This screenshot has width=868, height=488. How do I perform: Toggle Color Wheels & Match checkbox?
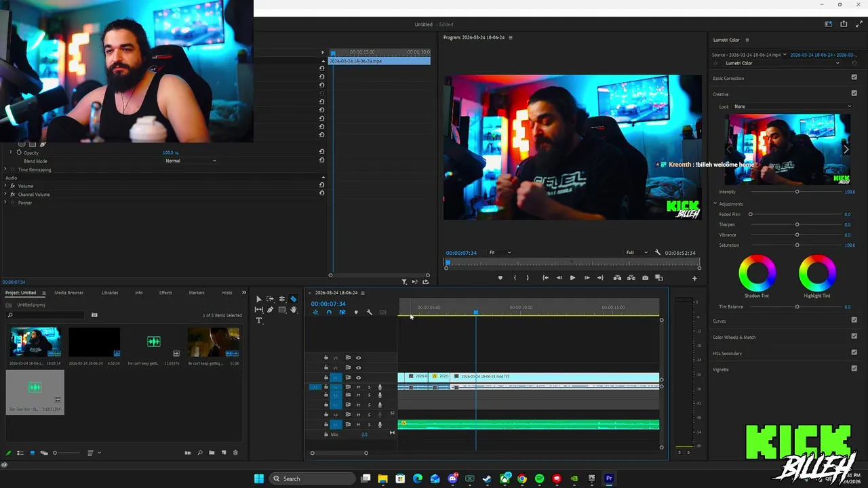(854, 336)
